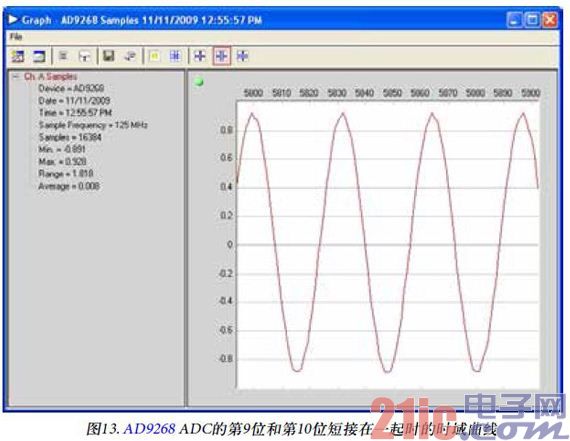Click the last blue cross icon in toolbar
This screenshot has height=441, width=570.
tap(242, 56)
